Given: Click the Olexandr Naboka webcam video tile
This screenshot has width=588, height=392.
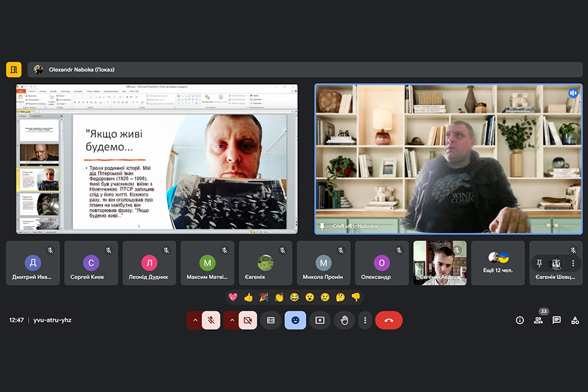Looking at the screenshot, I should 448,159.
